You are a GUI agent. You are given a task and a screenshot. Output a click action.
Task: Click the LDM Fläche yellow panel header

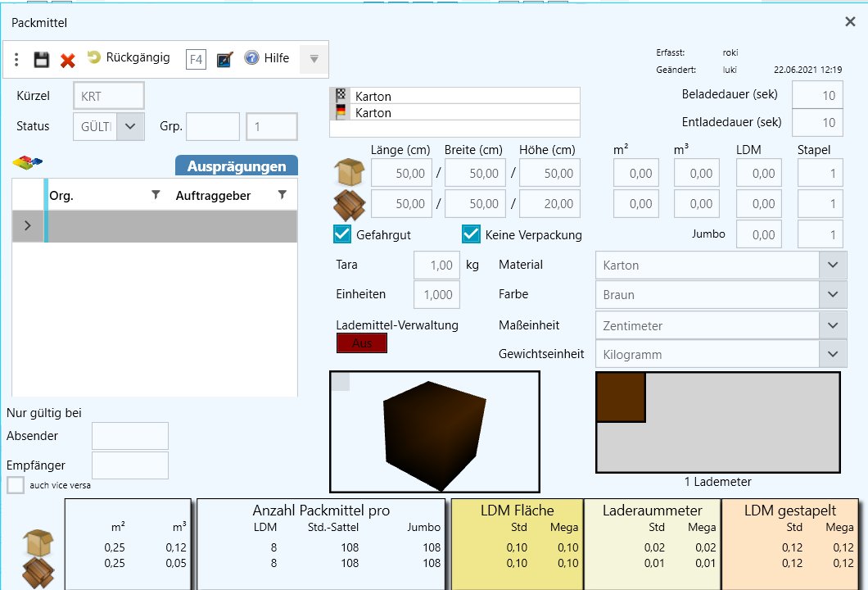click(x=517, y=511)
